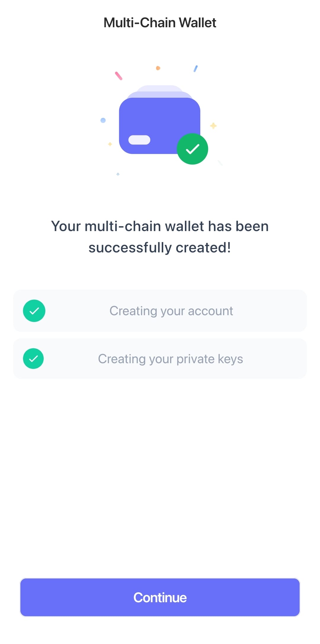Toggle the 'Creating your account' completion check
The image size is (320, 644).
(34, 310)
